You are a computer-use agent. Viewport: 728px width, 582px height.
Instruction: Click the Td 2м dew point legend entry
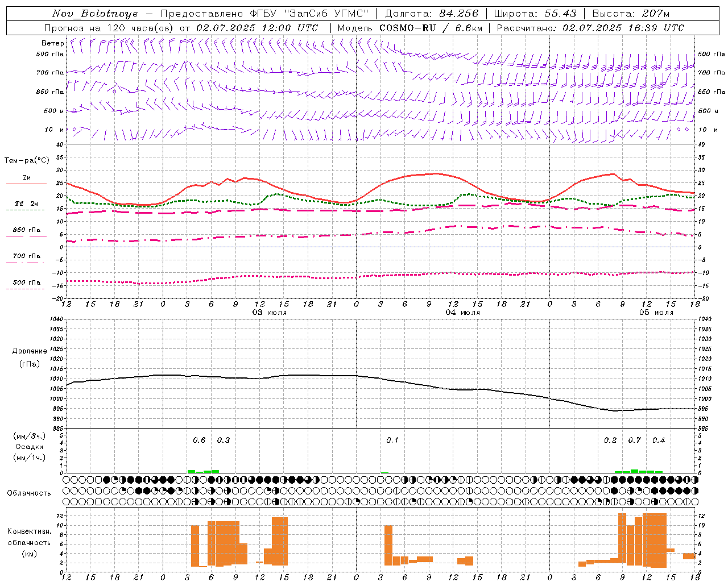26,203
